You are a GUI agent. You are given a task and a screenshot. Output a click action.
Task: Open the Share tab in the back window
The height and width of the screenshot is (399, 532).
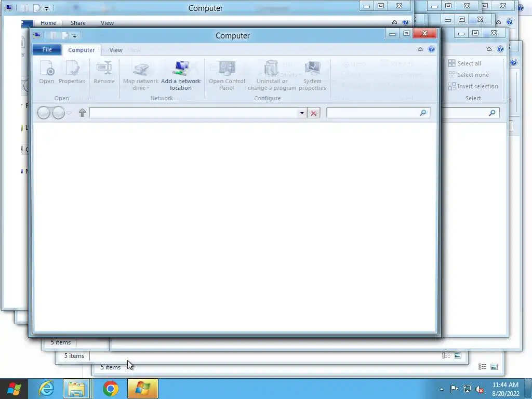pos(78,23)
